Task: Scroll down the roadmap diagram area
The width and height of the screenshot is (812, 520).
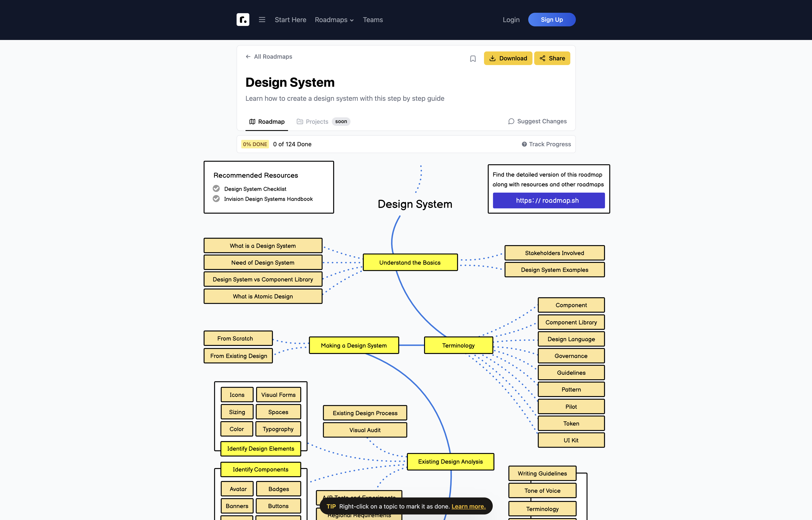Action: tap(406, 343)
